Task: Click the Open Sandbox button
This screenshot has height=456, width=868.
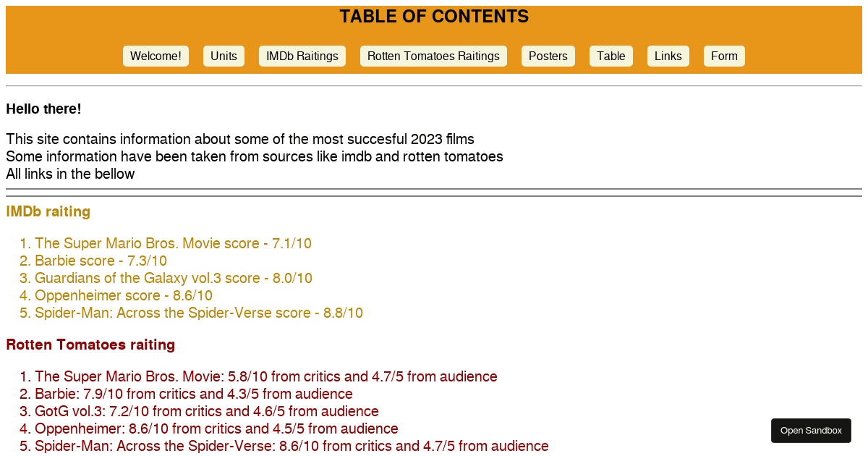Action: tap(811, 431)
